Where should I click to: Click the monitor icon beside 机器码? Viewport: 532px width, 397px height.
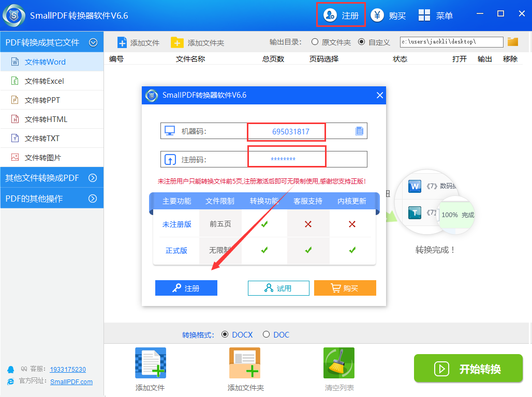pyautogui.click(x=170, y=131)
